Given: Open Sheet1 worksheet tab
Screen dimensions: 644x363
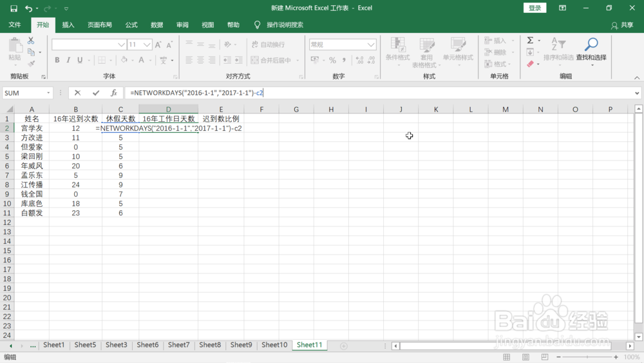Looking at the screenshot, I should click(x=54, y=345).
